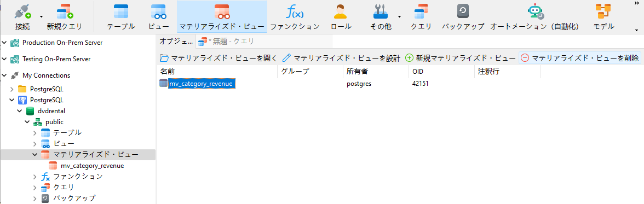Open the ファンクション toolbar section

295,16
